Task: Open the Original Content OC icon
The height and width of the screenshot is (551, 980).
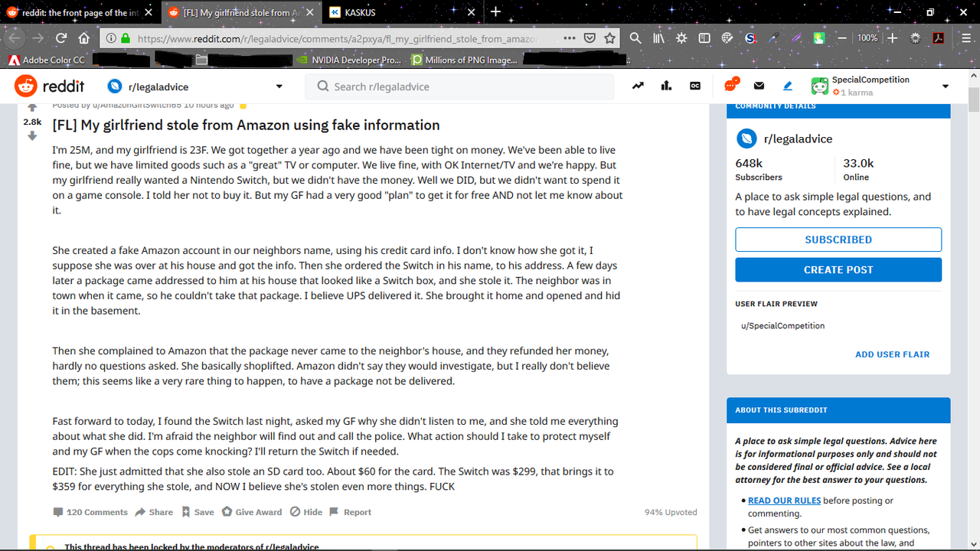Action: coord(695,86)
